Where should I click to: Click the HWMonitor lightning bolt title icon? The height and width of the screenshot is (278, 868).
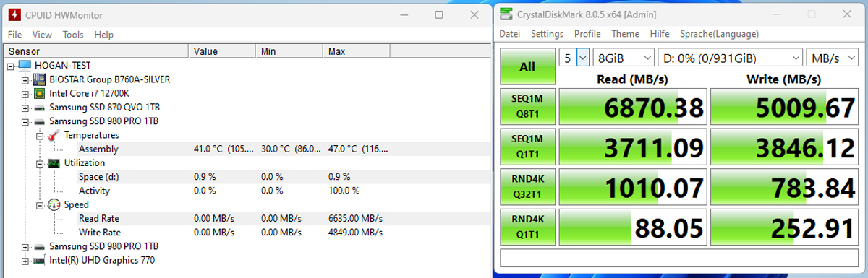(x=12, y=14)
